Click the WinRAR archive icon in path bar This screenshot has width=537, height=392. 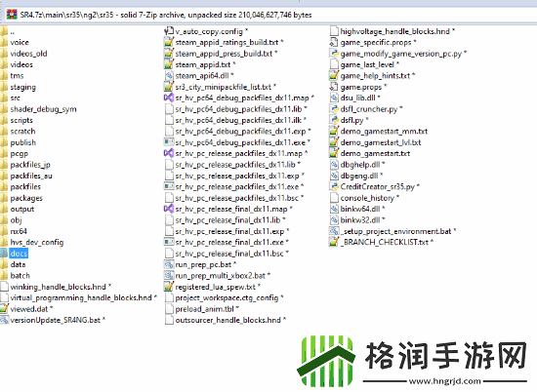(12, 15)
